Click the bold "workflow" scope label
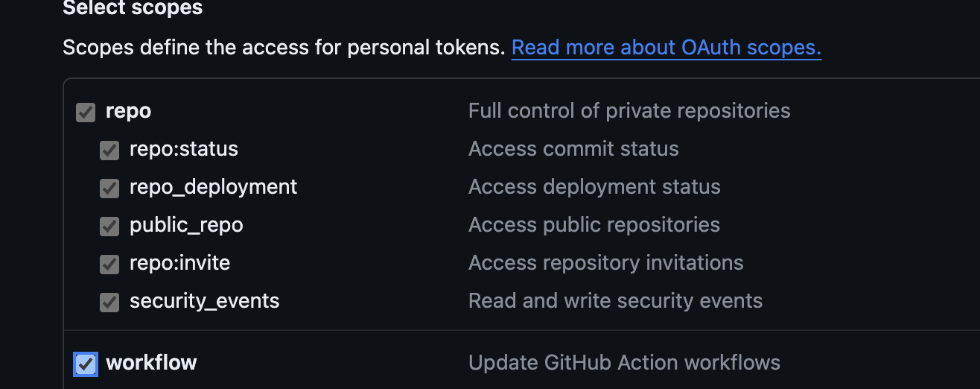This screenshot has height=389, width=980. [x=151, y=363]
